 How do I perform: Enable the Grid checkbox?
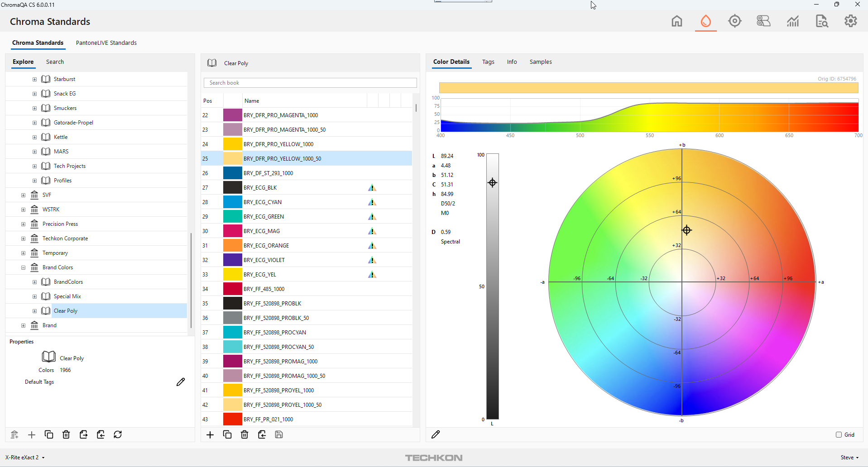(839, 434)
